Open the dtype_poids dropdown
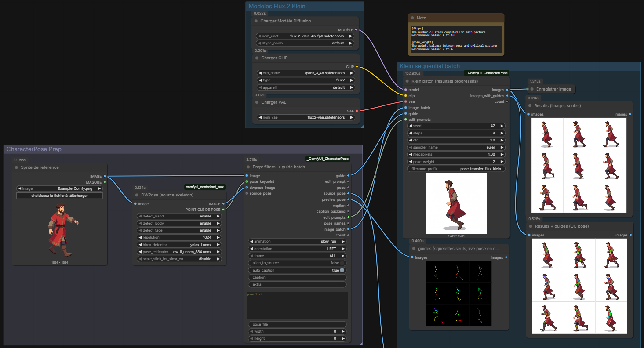The width and height of the screenshot is (644, 348). 305,43
